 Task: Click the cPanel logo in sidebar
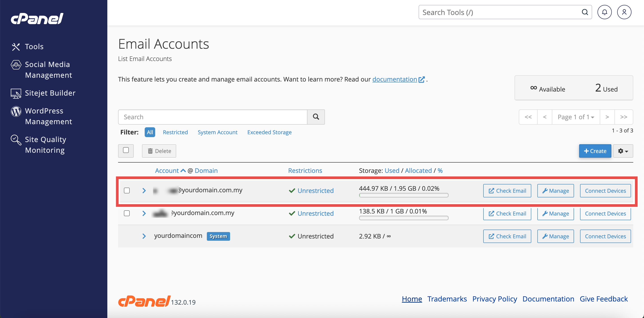(x=37, y=19)
